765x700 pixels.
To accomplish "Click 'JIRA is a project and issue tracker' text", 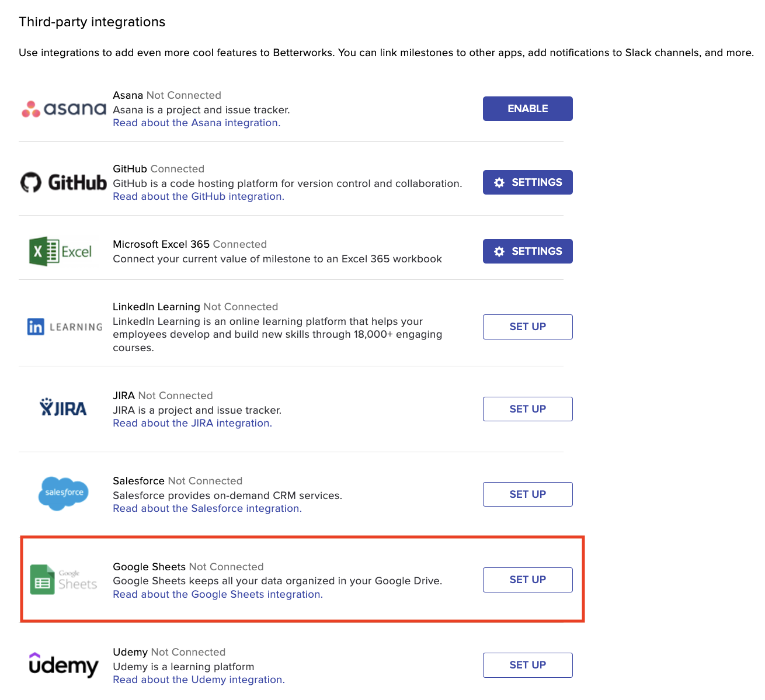I will tap(197, 410).
